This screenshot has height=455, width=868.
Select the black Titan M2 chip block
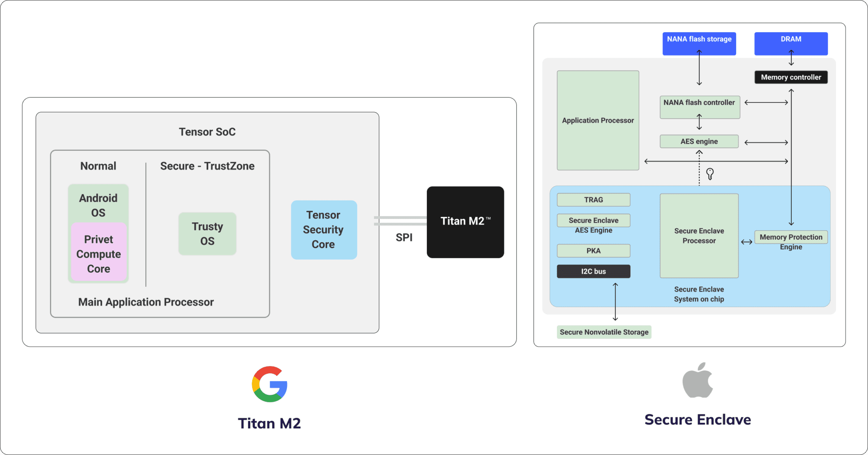click(465, 222)
